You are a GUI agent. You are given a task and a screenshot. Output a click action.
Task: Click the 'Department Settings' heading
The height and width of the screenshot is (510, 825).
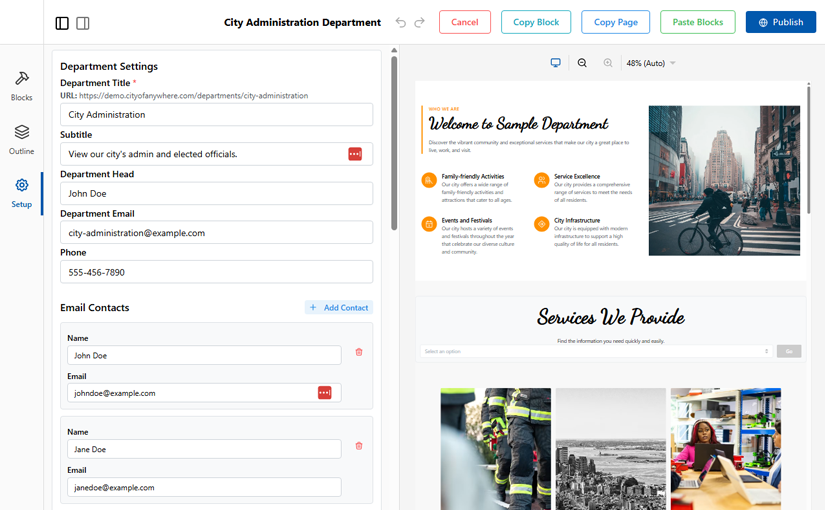(x=109, y=66)
